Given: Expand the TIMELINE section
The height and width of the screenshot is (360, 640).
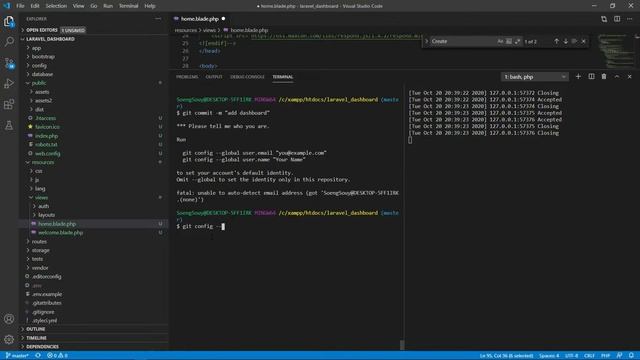Looking at the screenshot, I should (36, 338).
